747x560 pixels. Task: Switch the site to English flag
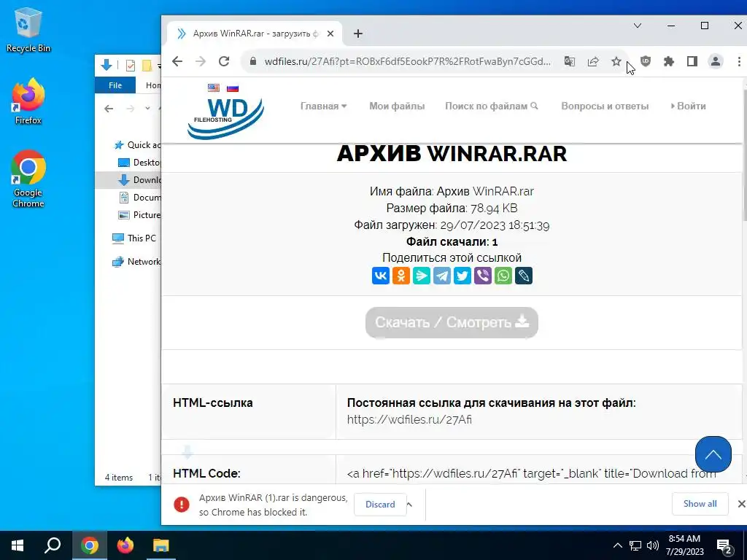pos(214,87)
